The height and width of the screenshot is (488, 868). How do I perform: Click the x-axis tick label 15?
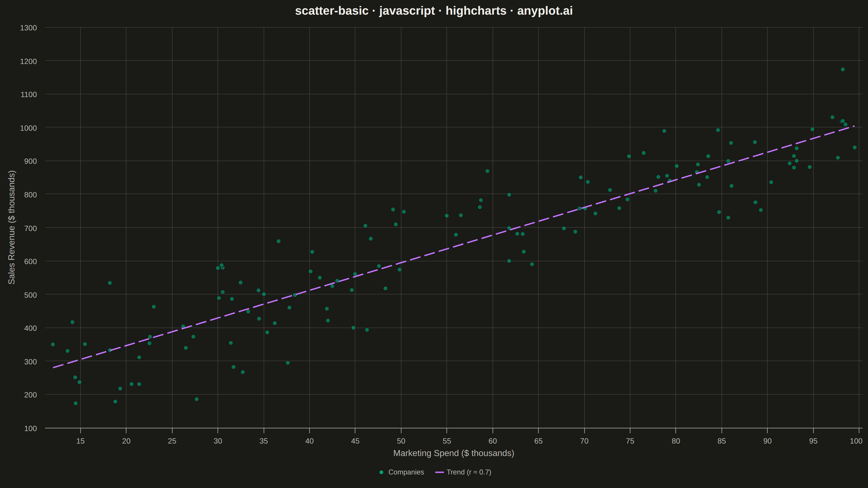[81, 441]
